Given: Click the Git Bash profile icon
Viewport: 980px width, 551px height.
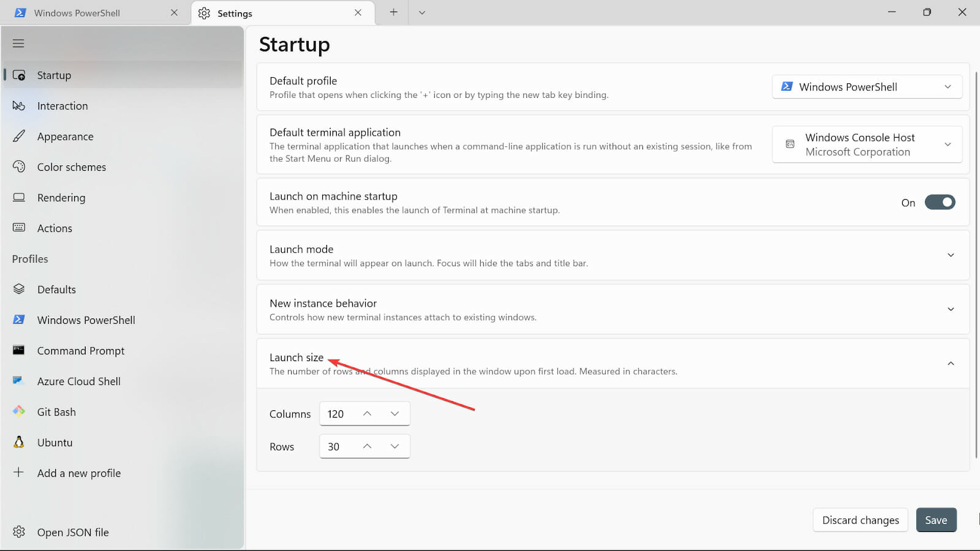Looking at the screenshot, I should pos(19,411).
